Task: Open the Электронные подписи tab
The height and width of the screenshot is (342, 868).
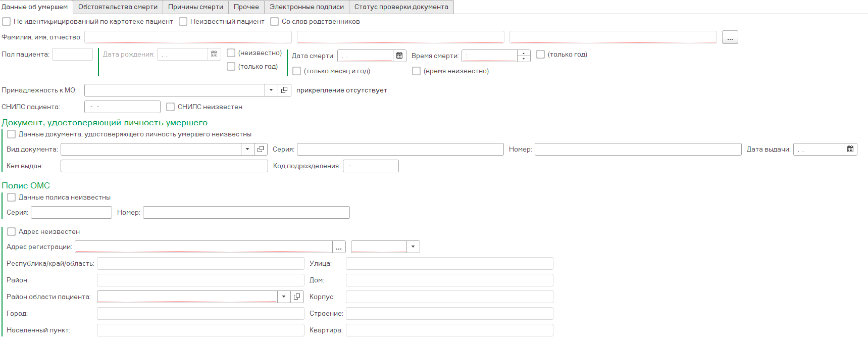Action: (x=307, y=7)
